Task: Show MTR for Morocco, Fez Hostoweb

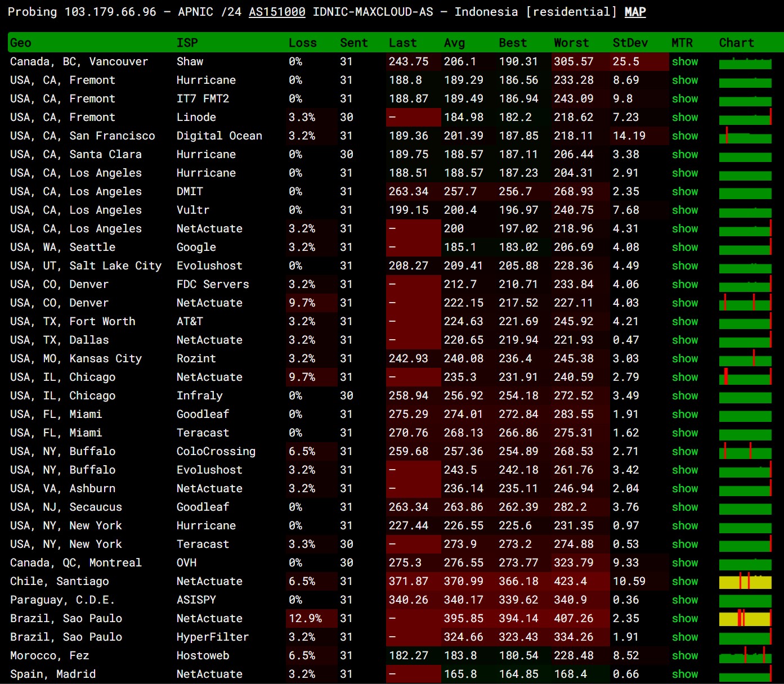Action: (x=684, y=655)
